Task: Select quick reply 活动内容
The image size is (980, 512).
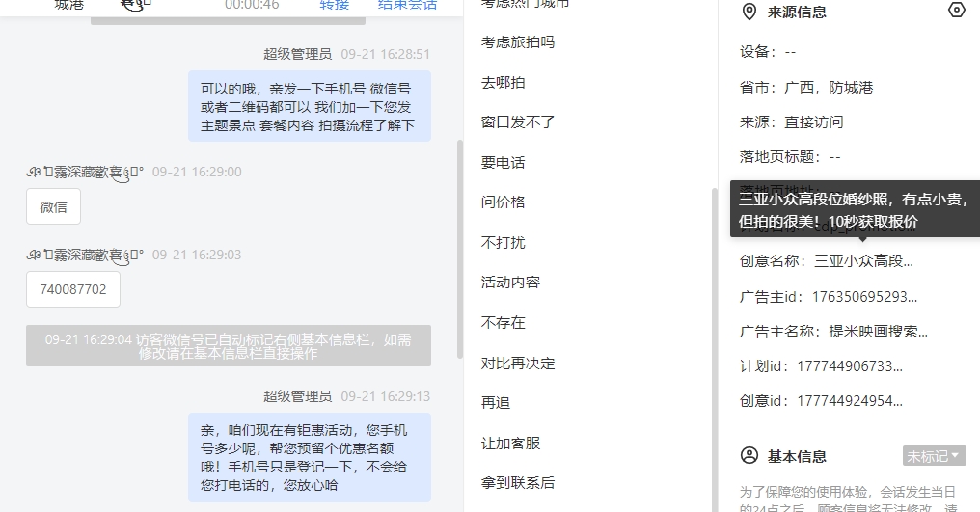Action: pyautogui.click(x=510, y=283)
